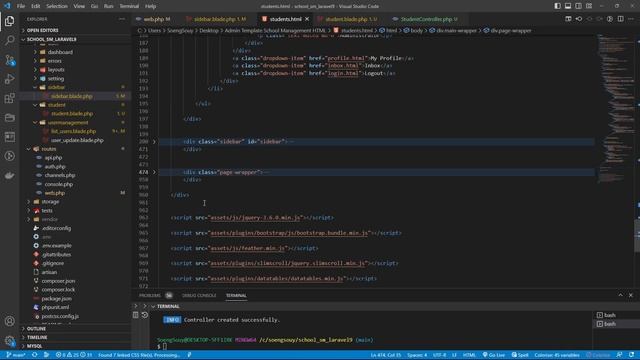Viewport: 640px width, 360px height.
Task: Close the students.html tab
Action: point(307,19)
